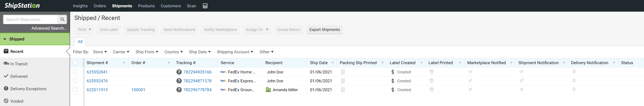
Task: Open the calculator icon in top navigation
Action: click(205, 6)
